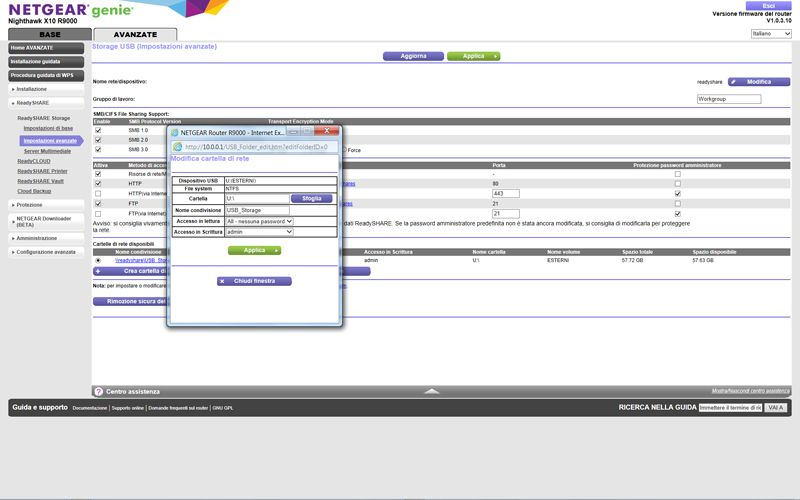The image size is (800, 500).
Task: Click the help search term input field
Action: click(x=731, y=408)
